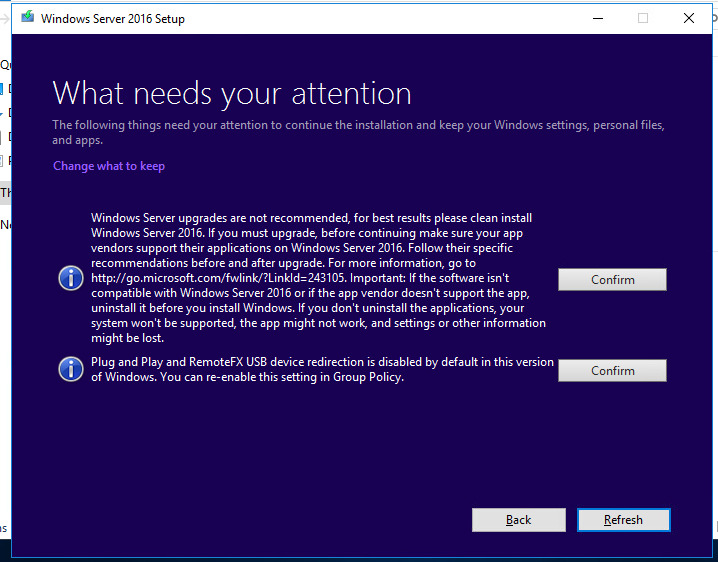Close the Windows Server 2016 Setup window
This screenshot has width=718, height=562.
[x=689, y=18]
